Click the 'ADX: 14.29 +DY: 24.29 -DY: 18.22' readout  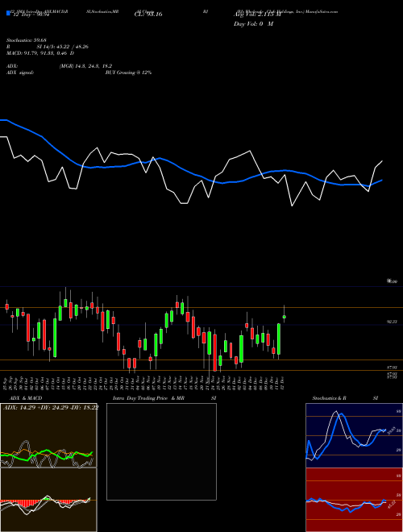pos(51,407)
